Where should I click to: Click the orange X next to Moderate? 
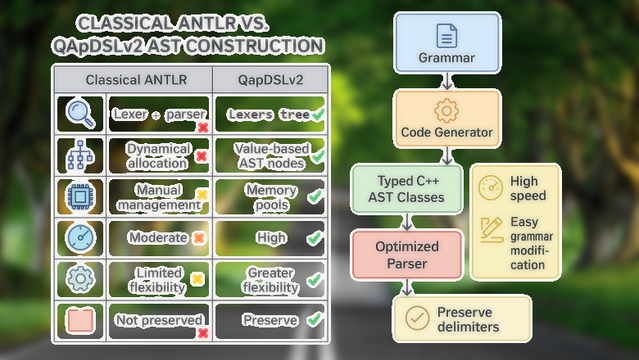pos(199,238)
